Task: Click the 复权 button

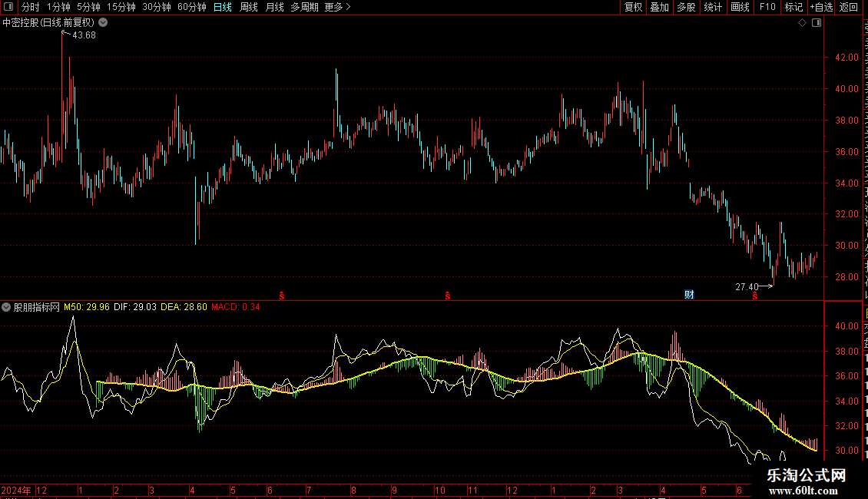Action: click(633, 7)
